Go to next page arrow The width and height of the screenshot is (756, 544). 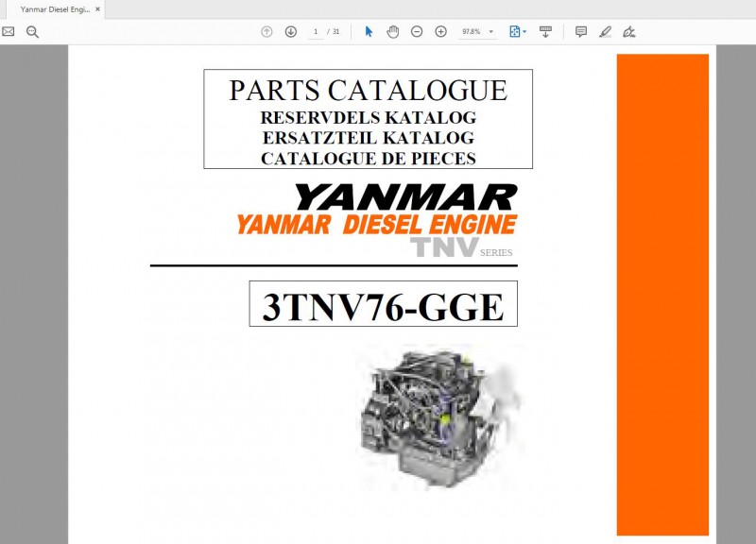click(291, 32)
